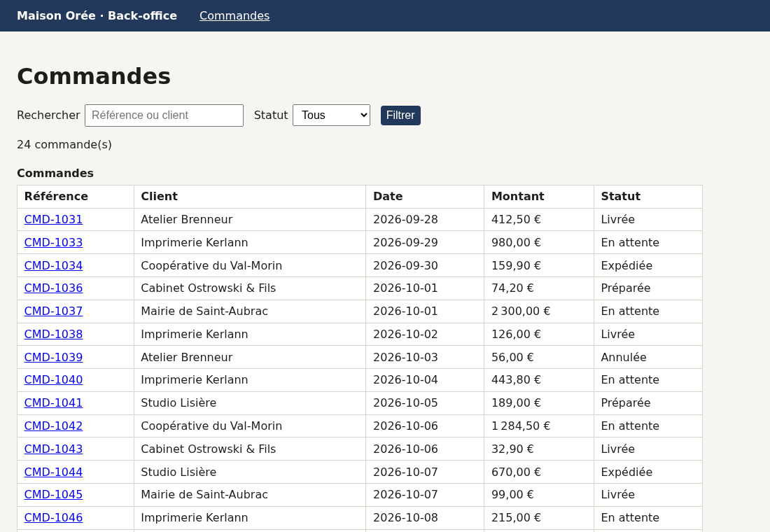Click the En attente status of CMD-1046
This screenshot has height=532, width=770.
(x=630, y=518)
